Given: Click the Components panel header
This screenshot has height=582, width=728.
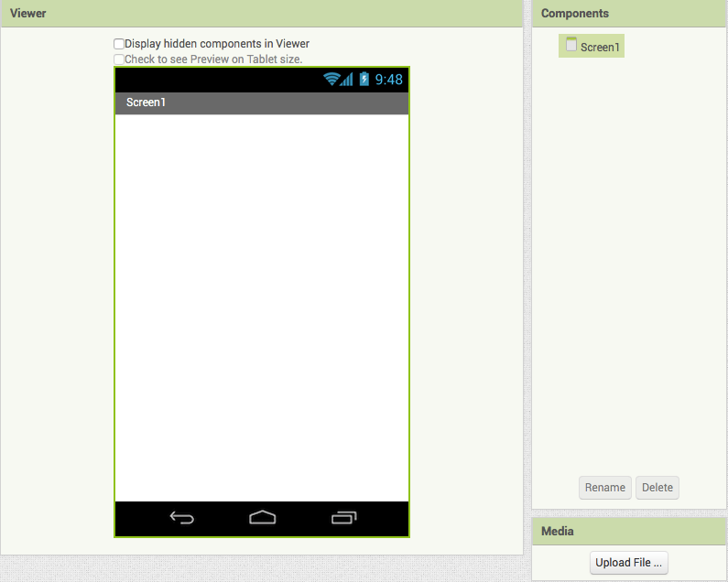Looking at the screenshot, I should [x=629, y=14].
